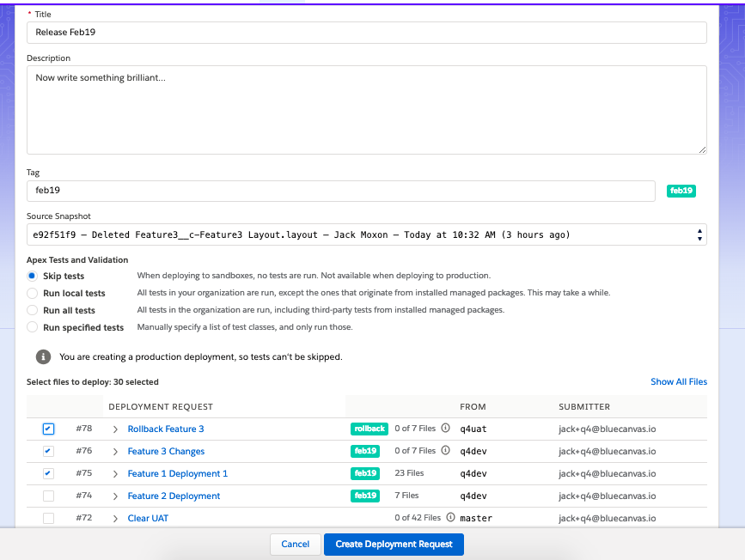
Task: Click request number #76
Action: point(84,451)
